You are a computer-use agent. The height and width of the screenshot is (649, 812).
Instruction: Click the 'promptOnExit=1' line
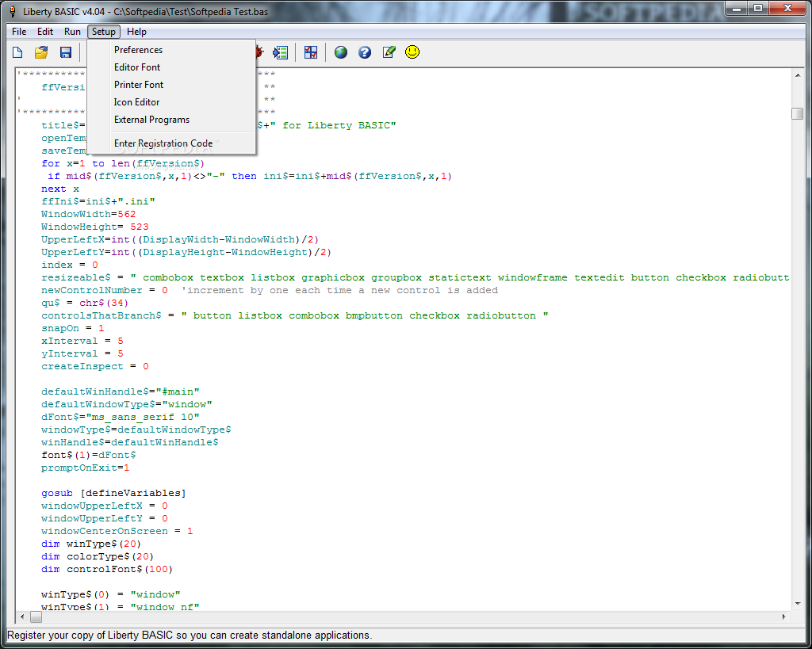86,468
